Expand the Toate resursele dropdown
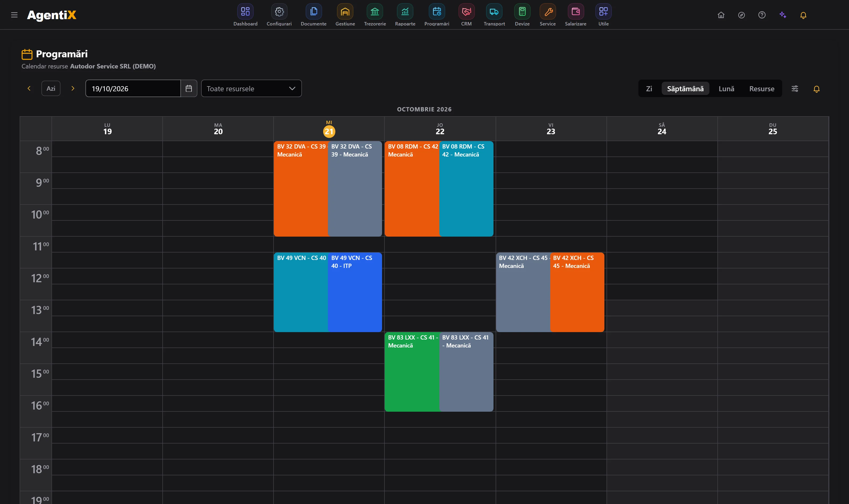This screenshot has height=504, width=849. (251, 89)
